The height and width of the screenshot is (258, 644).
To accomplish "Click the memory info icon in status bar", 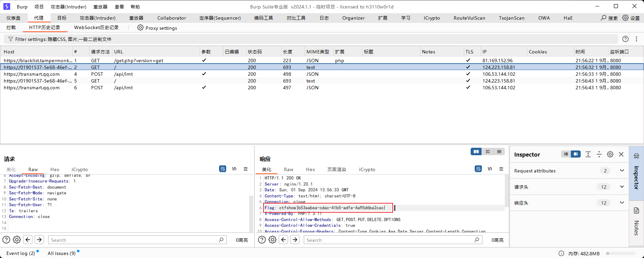I will point(561,253).
